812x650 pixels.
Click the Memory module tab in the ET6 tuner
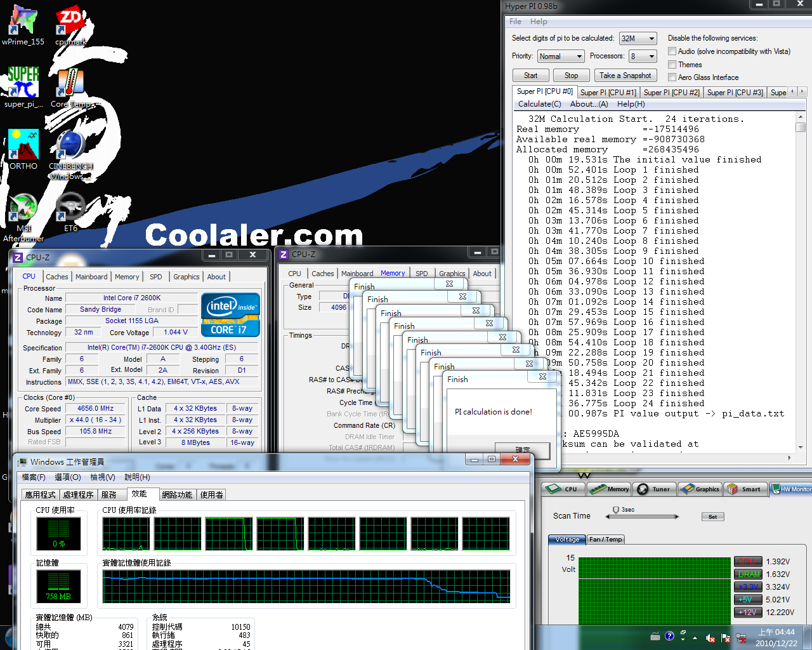point(609,489)
